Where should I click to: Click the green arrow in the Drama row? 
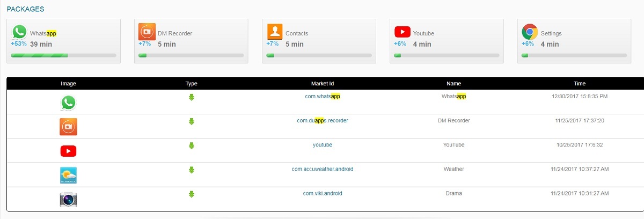(191, 194)
